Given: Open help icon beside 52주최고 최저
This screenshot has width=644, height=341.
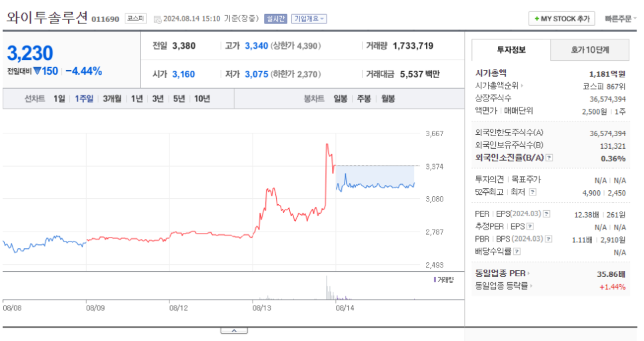Looking at the screenshot, I should pyautogui.click(x=532, y=192).
